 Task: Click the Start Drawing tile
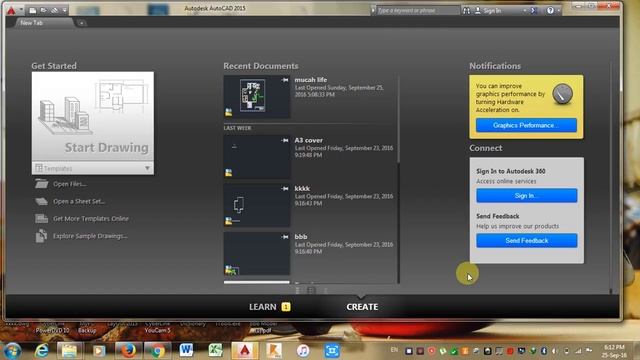pyautogui.click(x=93, y=116)
